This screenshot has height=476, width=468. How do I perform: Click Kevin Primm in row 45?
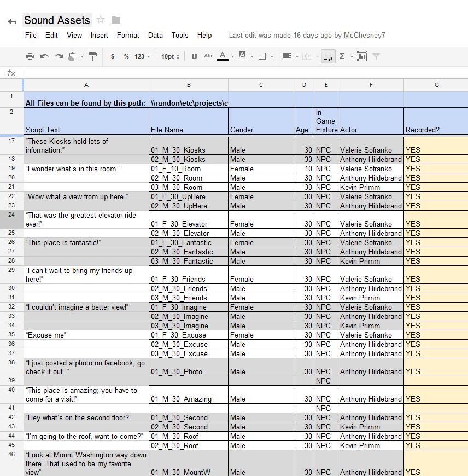click(371, 446)
